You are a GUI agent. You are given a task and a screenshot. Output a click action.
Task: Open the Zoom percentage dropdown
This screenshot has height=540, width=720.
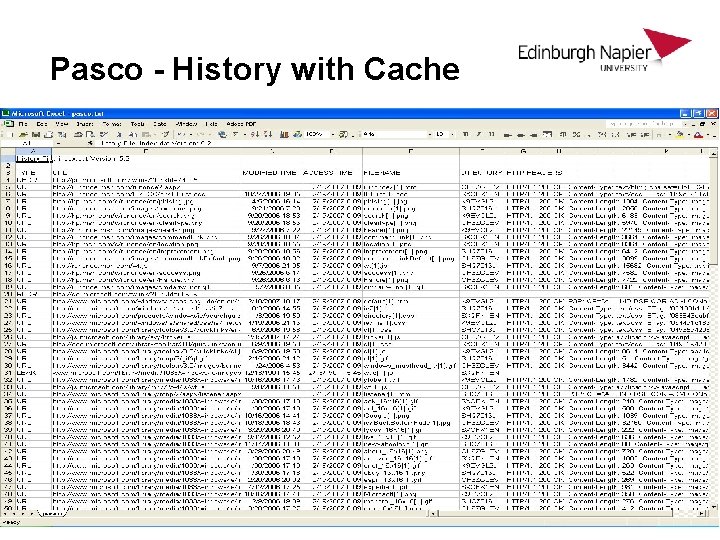tap(333, 135)
